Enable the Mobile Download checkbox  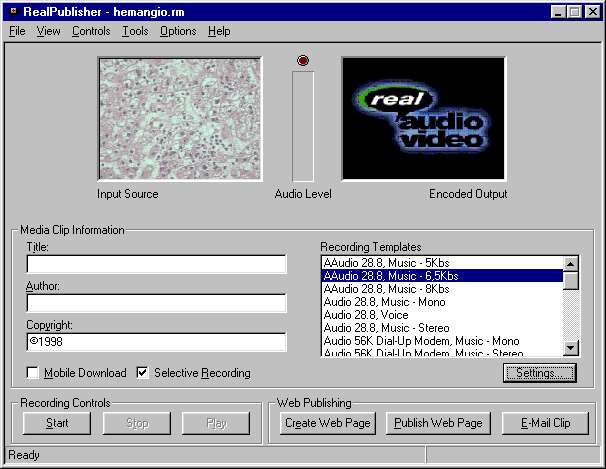(33, 373)
